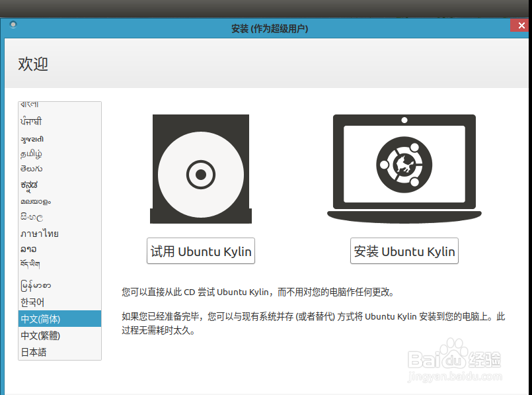Image resolution: width=532 pixels, height=395 pixels.
Task: Select Lao ລາວ language entry
Action: tap(59, 249)
